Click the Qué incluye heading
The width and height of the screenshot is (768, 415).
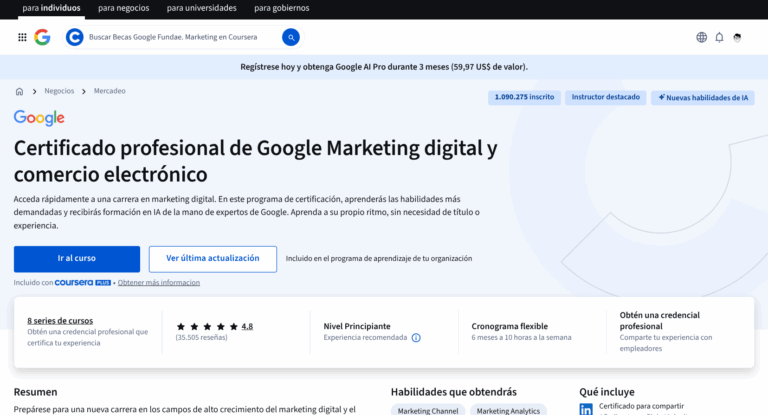click(607, 392)
